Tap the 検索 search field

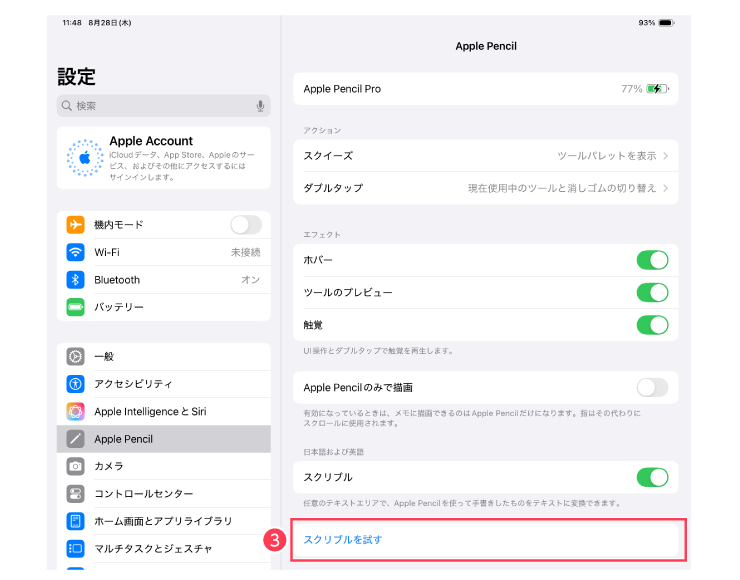tap(164, 106)
